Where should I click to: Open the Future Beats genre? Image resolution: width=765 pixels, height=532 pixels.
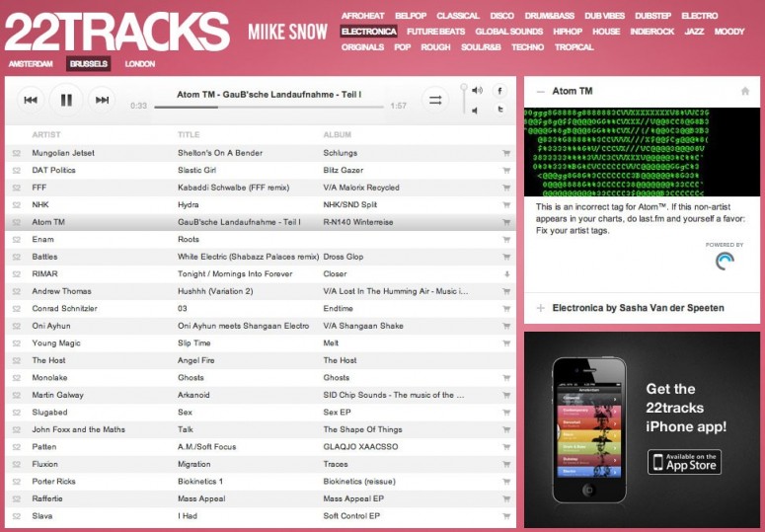click(435, 32)
